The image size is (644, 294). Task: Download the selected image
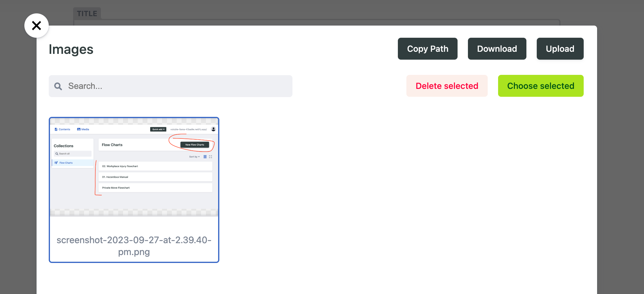point(497,49)
